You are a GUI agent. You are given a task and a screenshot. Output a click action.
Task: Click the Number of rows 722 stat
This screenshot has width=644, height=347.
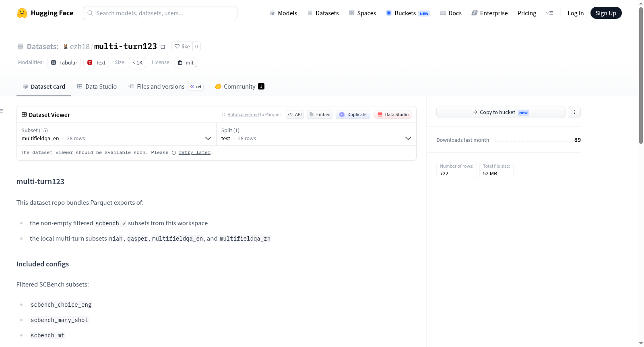[456, 170]
